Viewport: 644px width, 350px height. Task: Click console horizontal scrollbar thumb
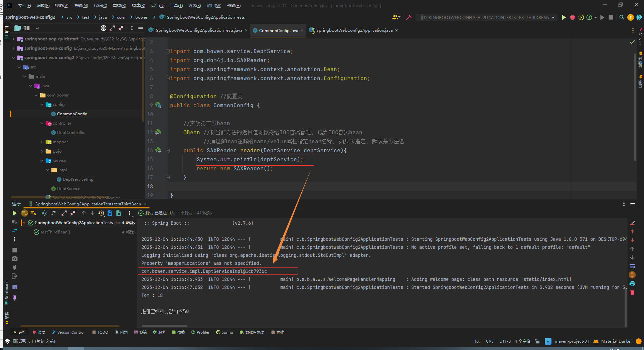(164, 326)
